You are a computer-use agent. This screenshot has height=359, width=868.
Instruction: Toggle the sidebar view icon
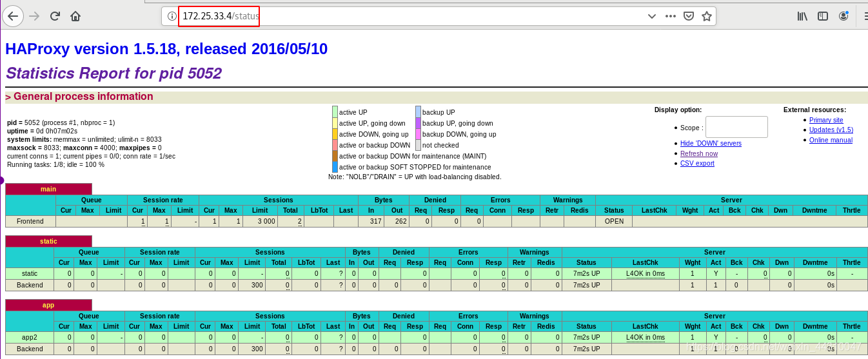point(823,16)
